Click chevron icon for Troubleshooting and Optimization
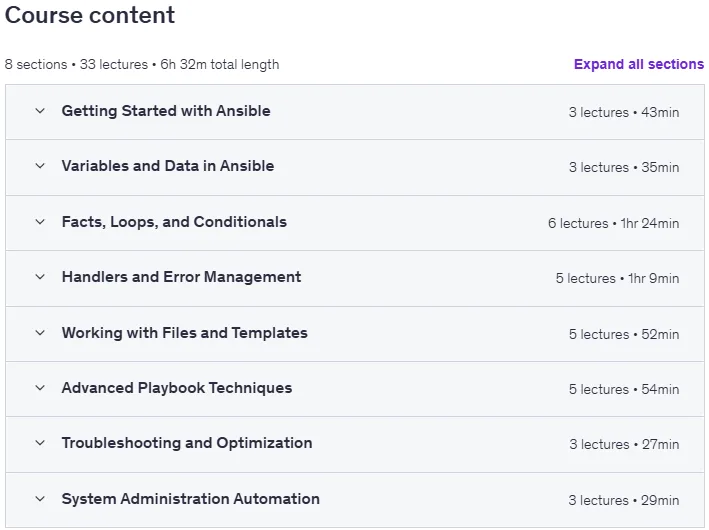Image resolution: width=709 pixels, height=530 pixels. 40,443
